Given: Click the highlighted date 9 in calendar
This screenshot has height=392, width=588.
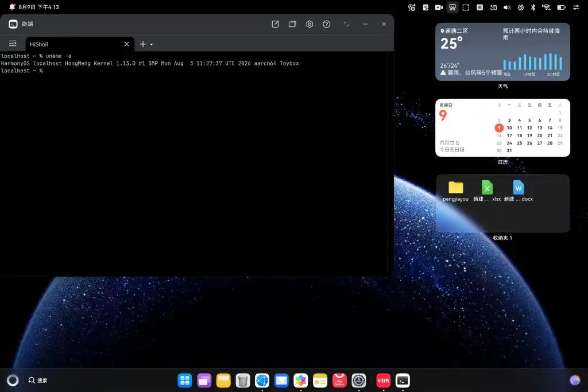Looking at the screenshot, I should click(499, 128).
